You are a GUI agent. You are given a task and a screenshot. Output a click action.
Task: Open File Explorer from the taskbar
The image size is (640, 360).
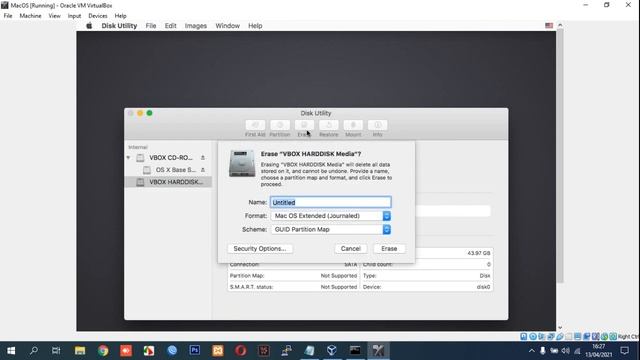click(x=80, y=351)
